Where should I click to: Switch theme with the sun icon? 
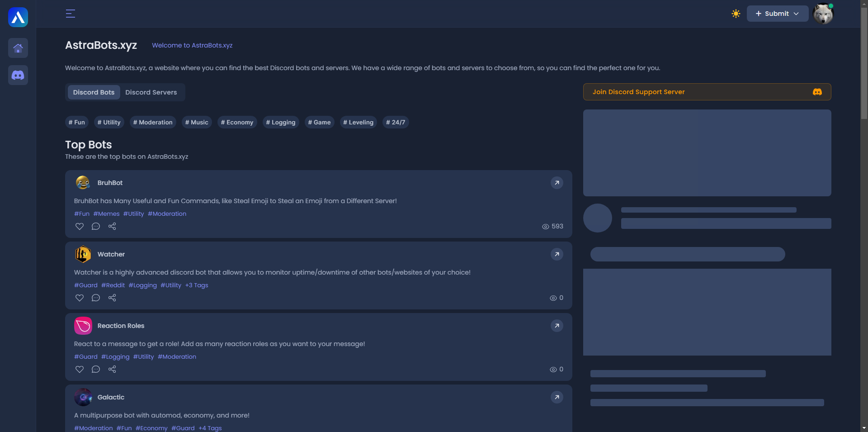[x=736, y=14]
